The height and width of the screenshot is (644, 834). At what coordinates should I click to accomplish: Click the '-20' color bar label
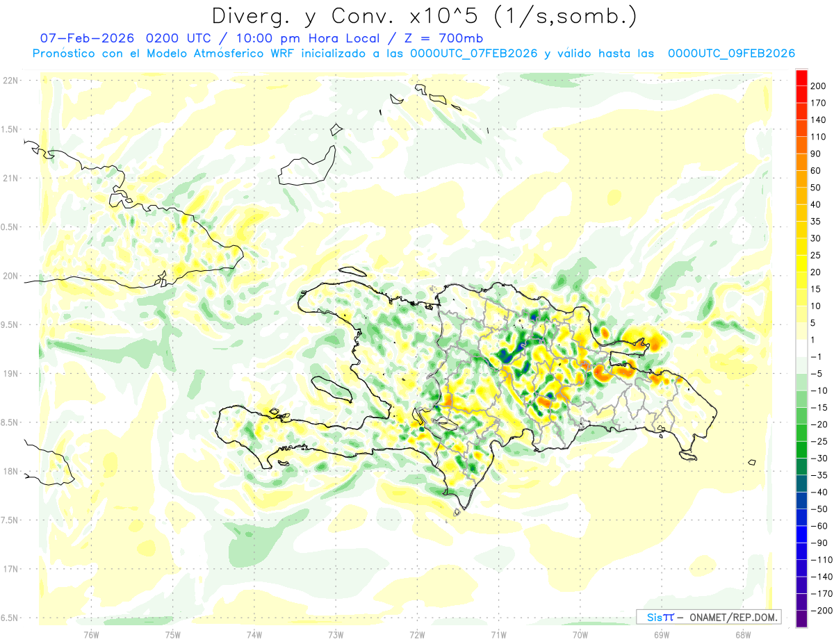coord(819,424)
